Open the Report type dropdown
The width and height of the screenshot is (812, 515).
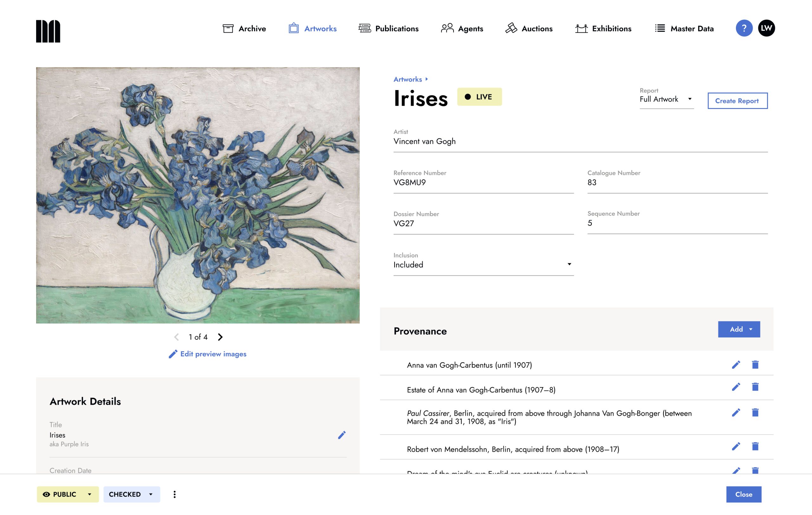[x=667, y=99]
